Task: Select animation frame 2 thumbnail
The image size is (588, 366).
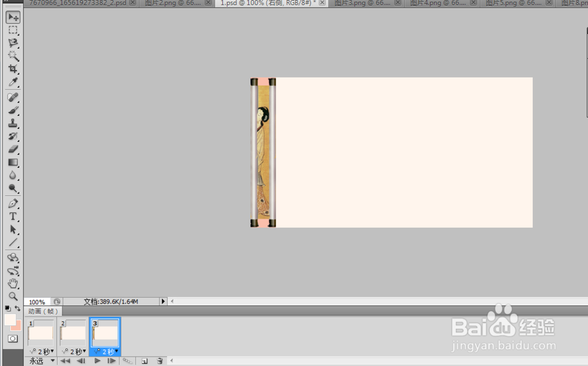Action: 73,332
